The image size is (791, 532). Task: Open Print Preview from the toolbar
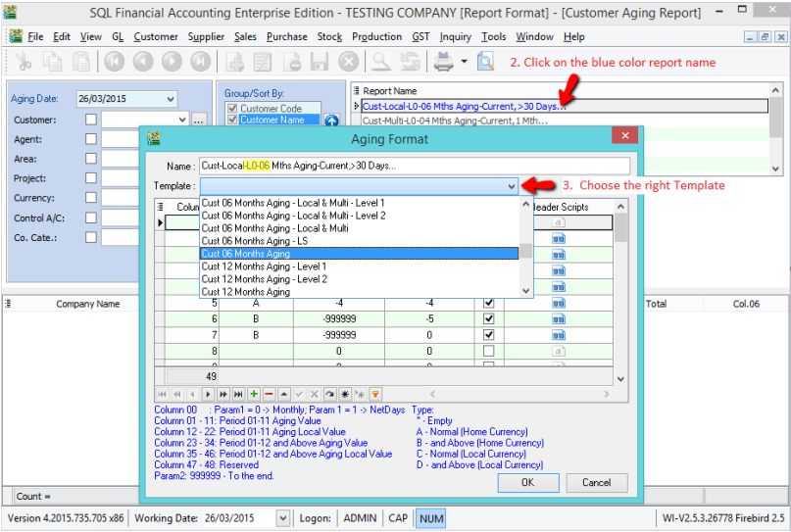[x=485, y=62]
